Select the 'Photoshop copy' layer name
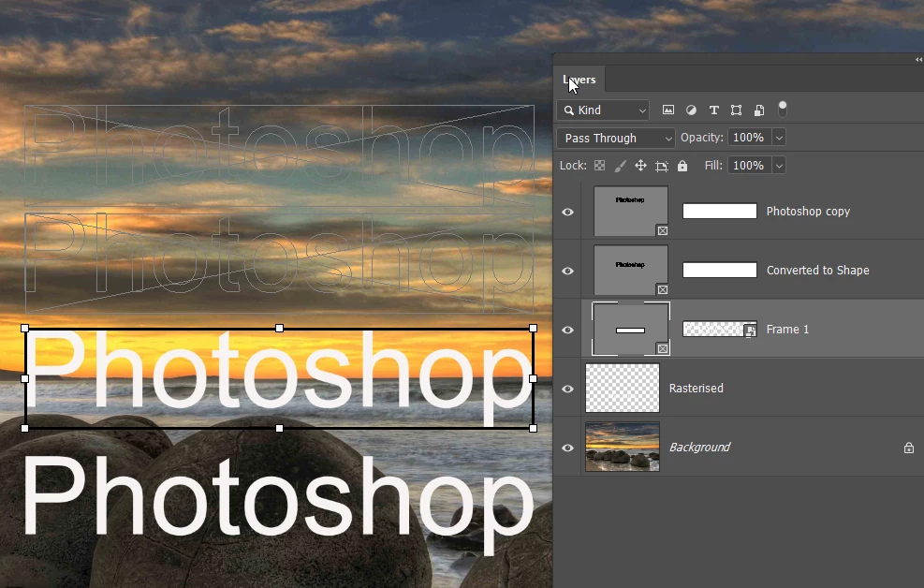The height and width of the screenshot is (588, 924). (808, 212)
